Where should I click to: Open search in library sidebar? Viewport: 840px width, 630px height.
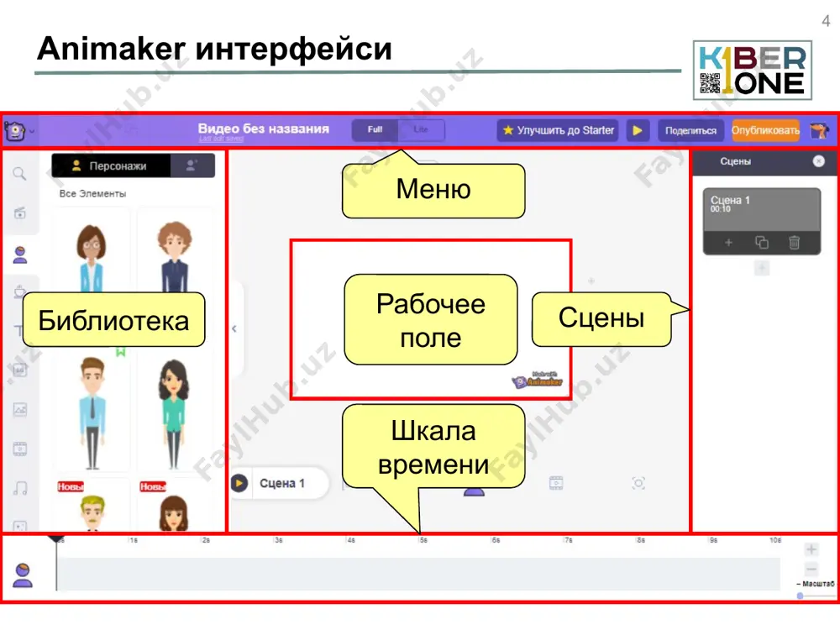(x=20, y=174)
